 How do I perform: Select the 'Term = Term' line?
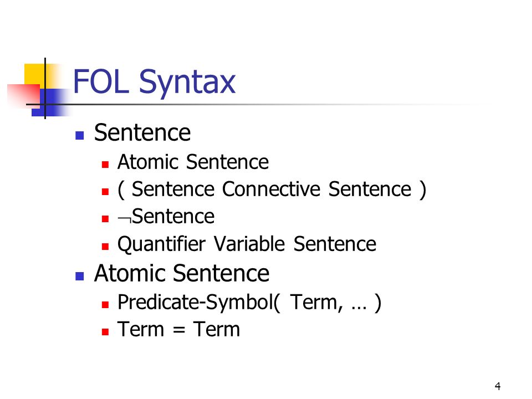178,329
